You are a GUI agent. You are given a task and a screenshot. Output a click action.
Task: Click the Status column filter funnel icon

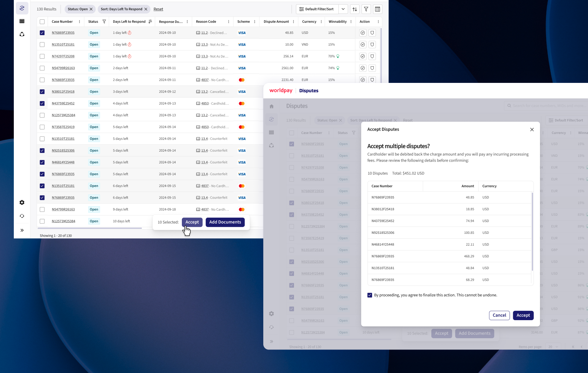104,21
